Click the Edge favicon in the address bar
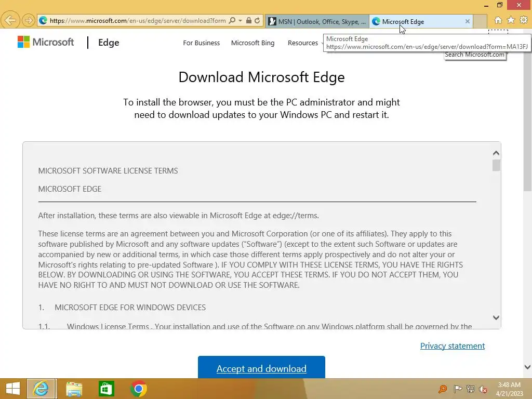This screenshot has height=399, width=532. click(43, 21)
